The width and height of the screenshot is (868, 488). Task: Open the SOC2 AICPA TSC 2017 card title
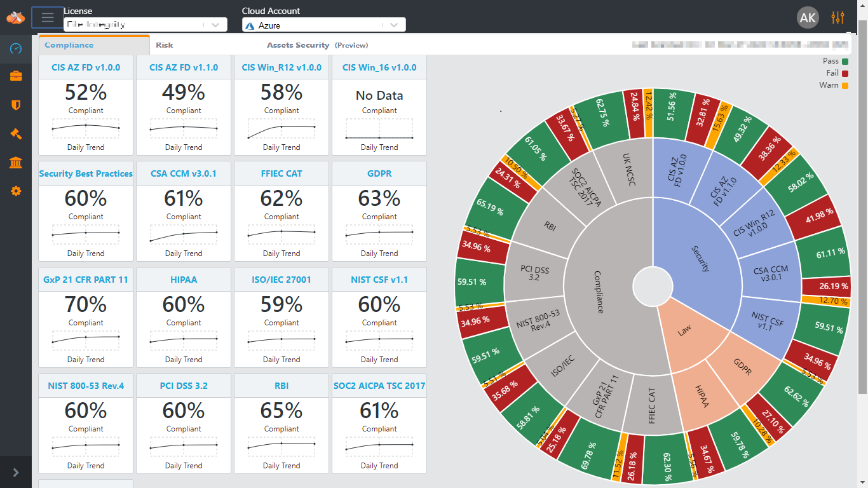tap(379, 386)
